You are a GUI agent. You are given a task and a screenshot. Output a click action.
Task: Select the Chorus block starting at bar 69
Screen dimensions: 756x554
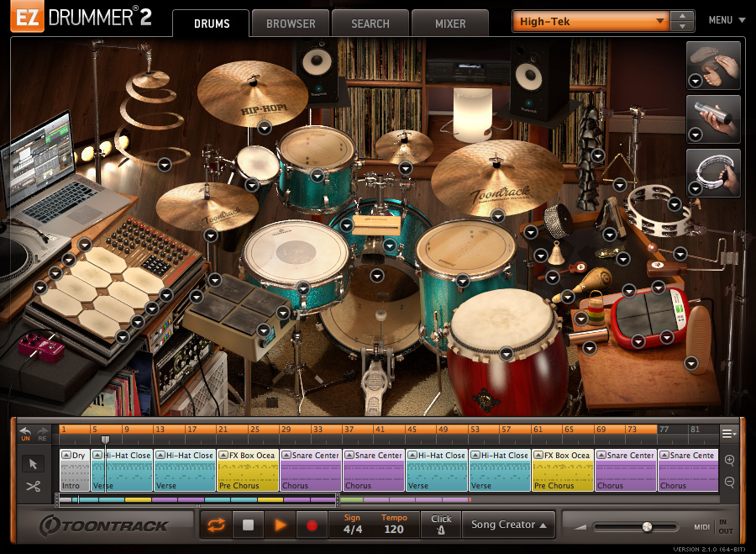(x=626, y=471)
